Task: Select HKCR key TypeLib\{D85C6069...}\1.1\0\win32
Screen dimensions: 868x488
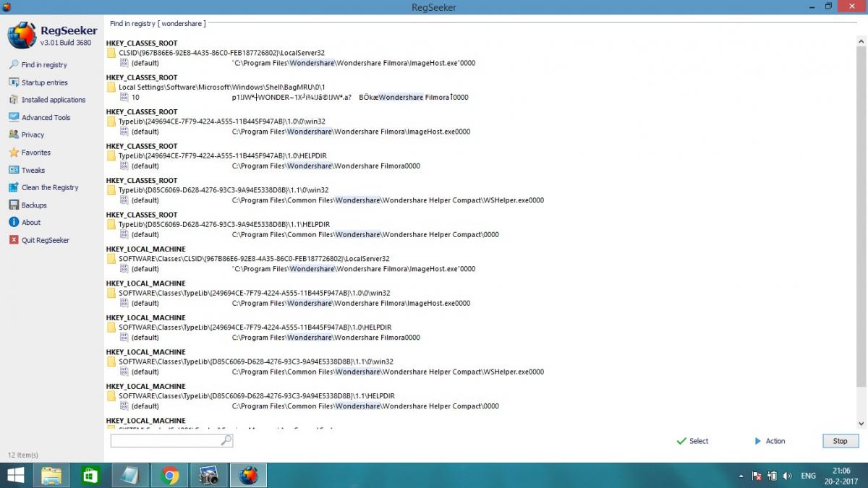Action: point(224,190)
